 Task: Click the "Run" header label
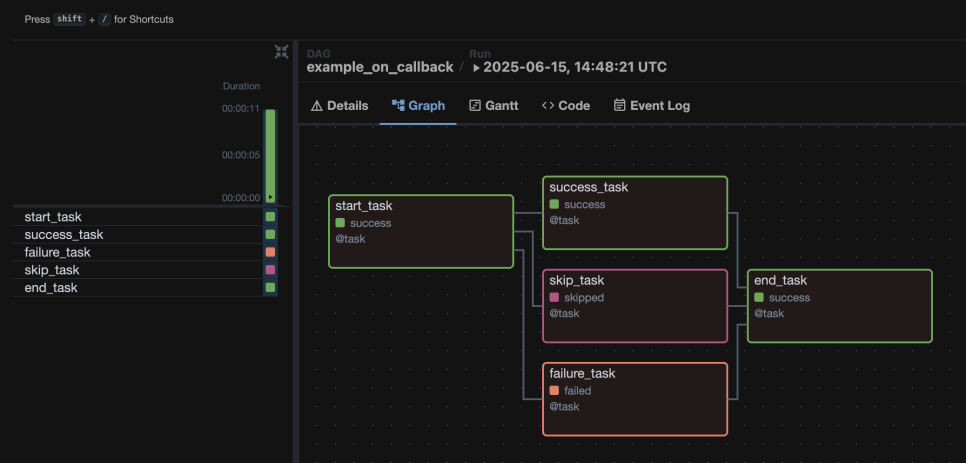(x=480, y=54)
